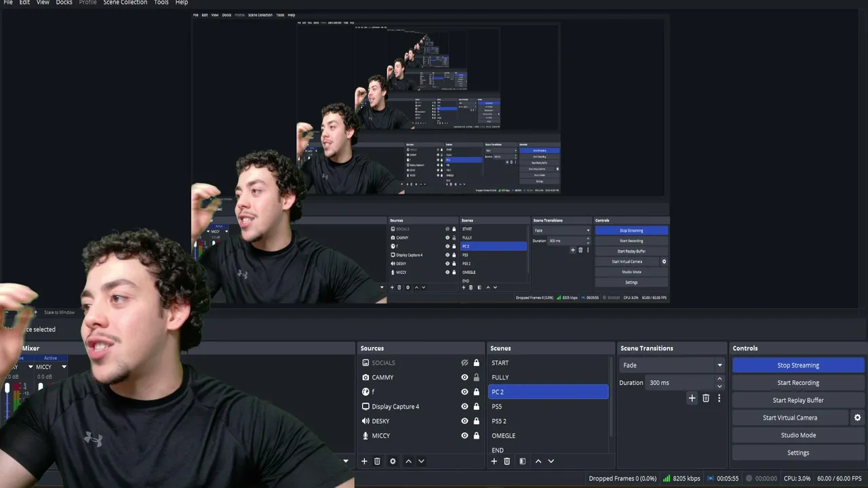Open Settings from the Controls panel
The image size is (868, 488).
(798, 453)
